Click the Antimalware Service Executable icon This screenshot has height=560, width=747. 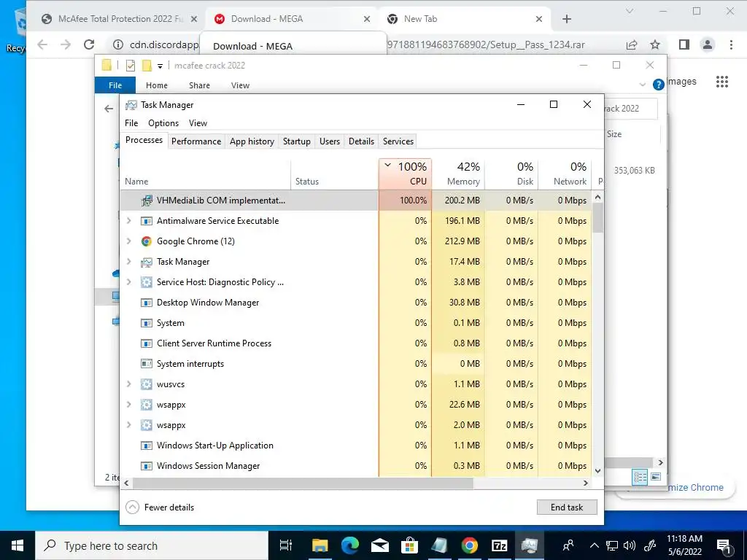point(146,221)
